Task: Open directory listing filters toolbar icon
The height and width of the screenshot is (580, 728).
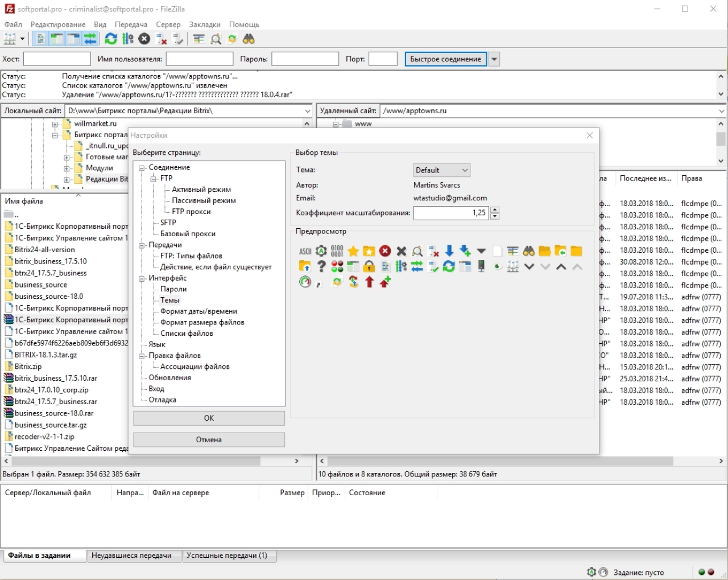Action: [x=198, y=39]
